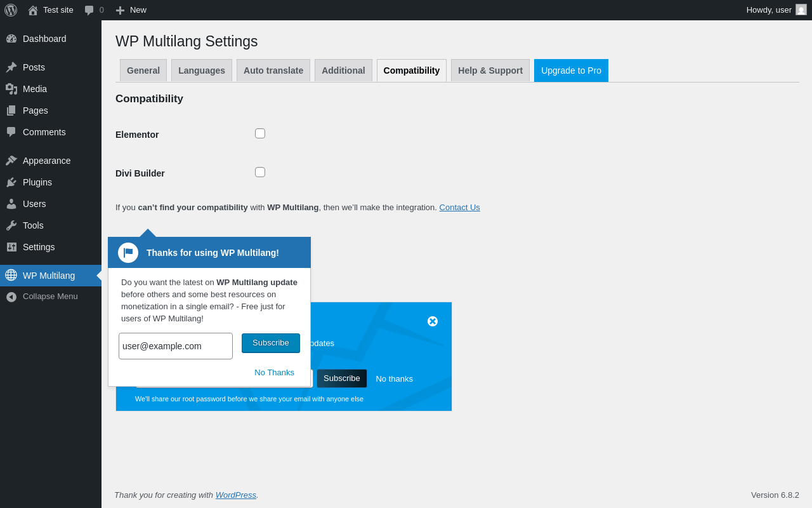The width and height of the screenshot is (812, 508).
Task: Click the Divi Builder label text
Action: 140,173
